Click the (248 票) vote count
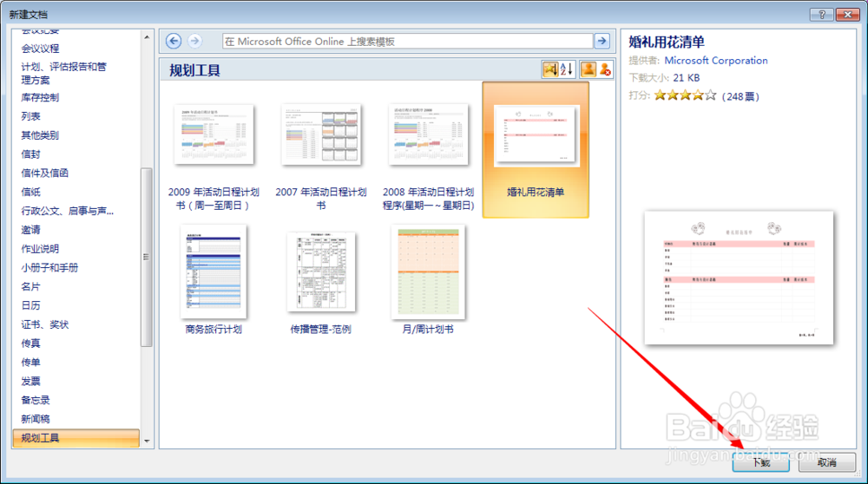This screenshot has width=868, height=484. click(x=740, y=96)
